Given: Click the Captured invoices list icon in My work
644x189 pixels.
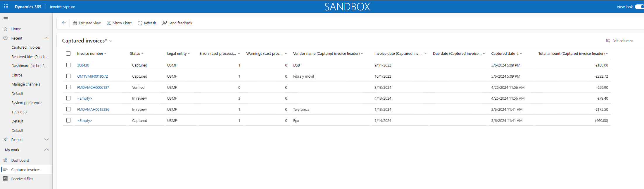Looking at the screenshot, I should tap(5, 170).
